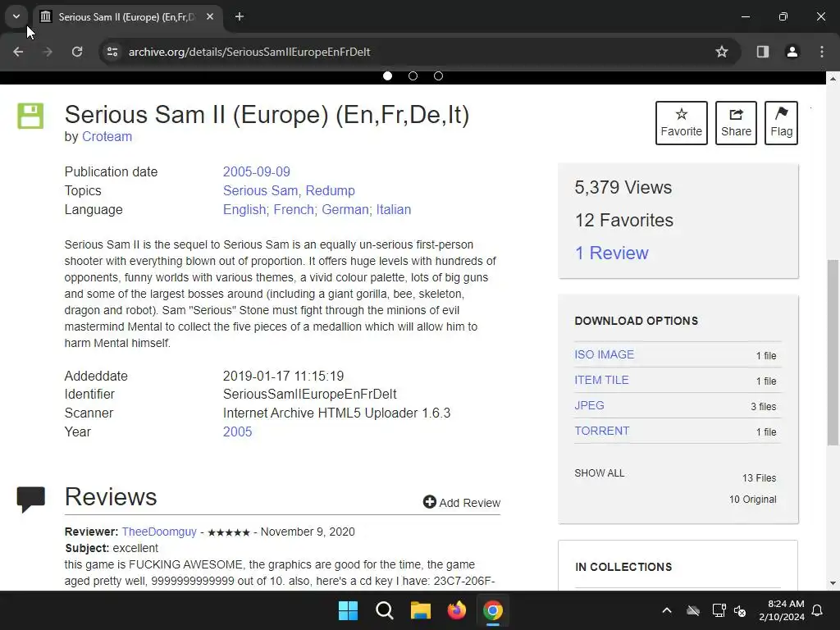Show hidden system tray icons
The height and width of the screenshot is (630, 840).
667,610
